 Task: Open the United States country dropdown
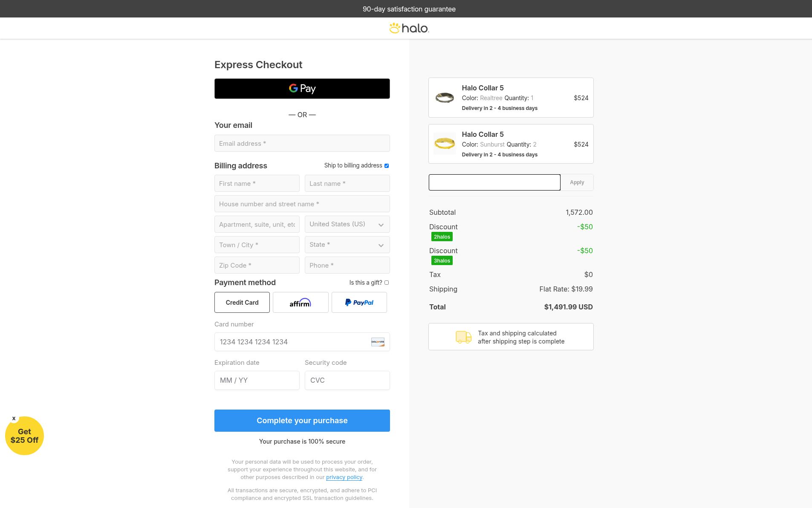347,224
